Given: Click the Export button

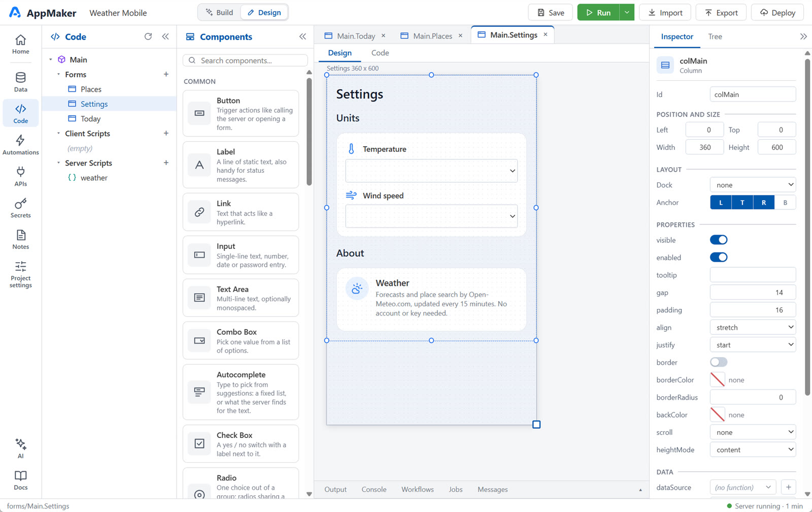Looking at the screenshot, I should click(721, 12).
